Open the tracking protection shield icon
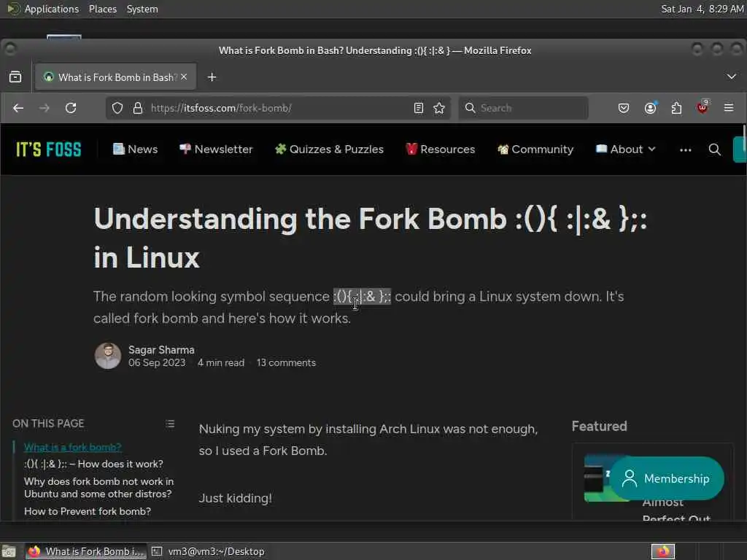 coord(117,108)
